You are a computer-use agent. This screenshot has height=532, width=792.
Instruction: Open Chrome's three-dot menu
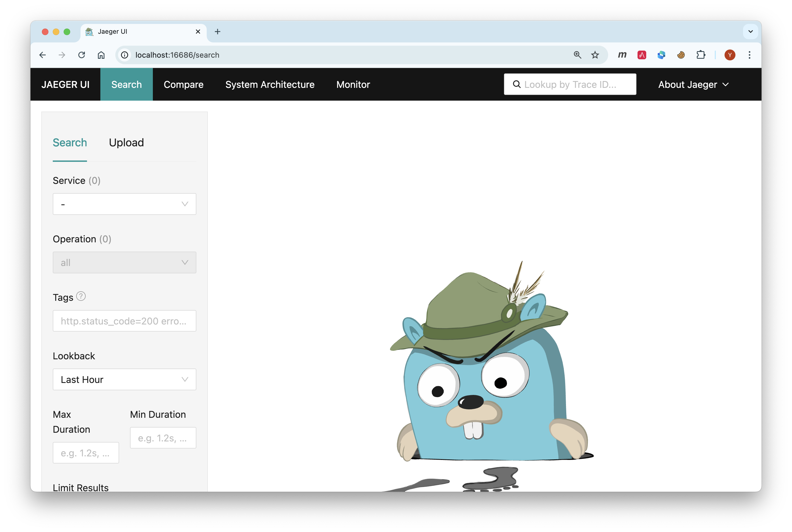click(x=750, y=55)
